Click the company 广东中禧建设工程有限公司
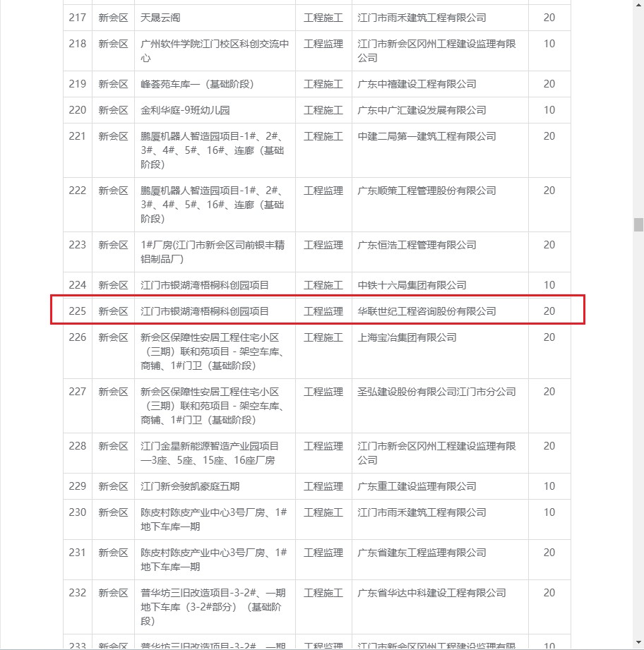Viewport: 644px width, 650px height. 417,84
